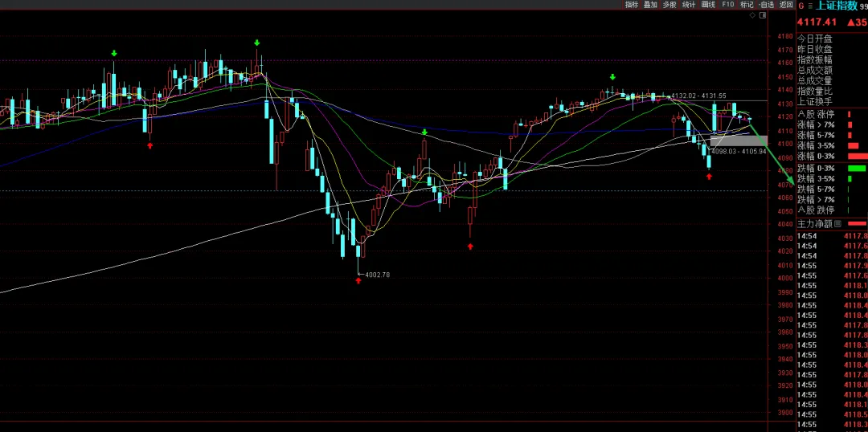
Task: Click the 4180 price axis label
Action: point(785,36)
